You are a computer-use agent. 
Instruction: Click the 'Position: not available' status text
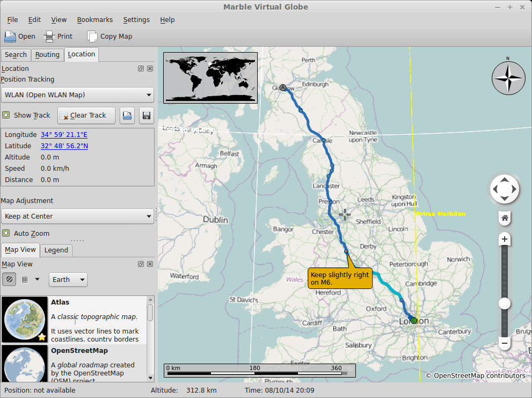pyautogui.click(x=40, y=390)
